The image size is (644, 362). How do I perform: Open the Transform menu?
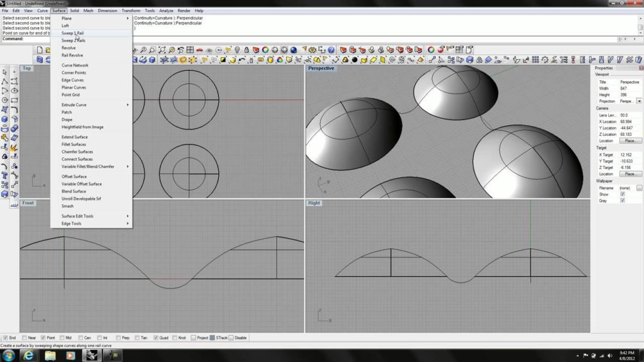click(x=131, y=11)
